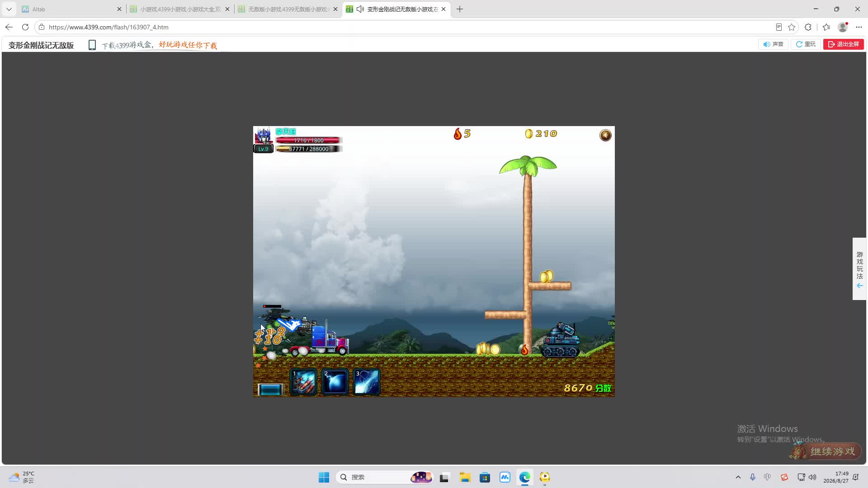The width and height of the screenshot is (868, 488).
Task: Open Microsoft Edge from taskbar
Action: click(x=525, y=477)
